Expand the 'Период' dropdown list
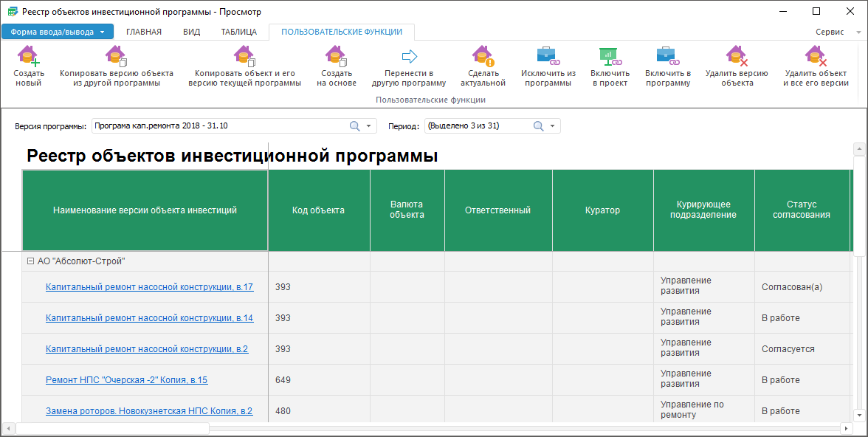 click(553, 126)
